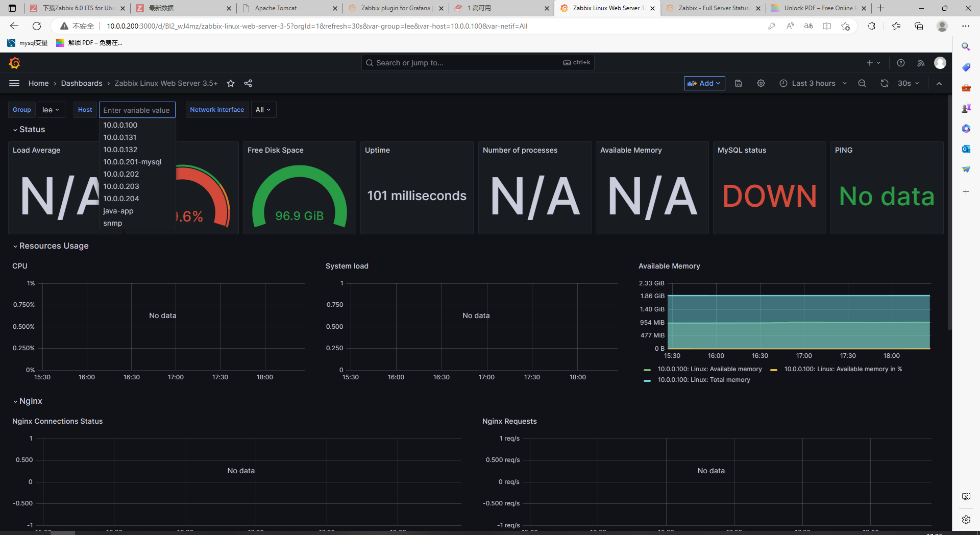Open the time range picker Last 3 hours

pos(814,83)
